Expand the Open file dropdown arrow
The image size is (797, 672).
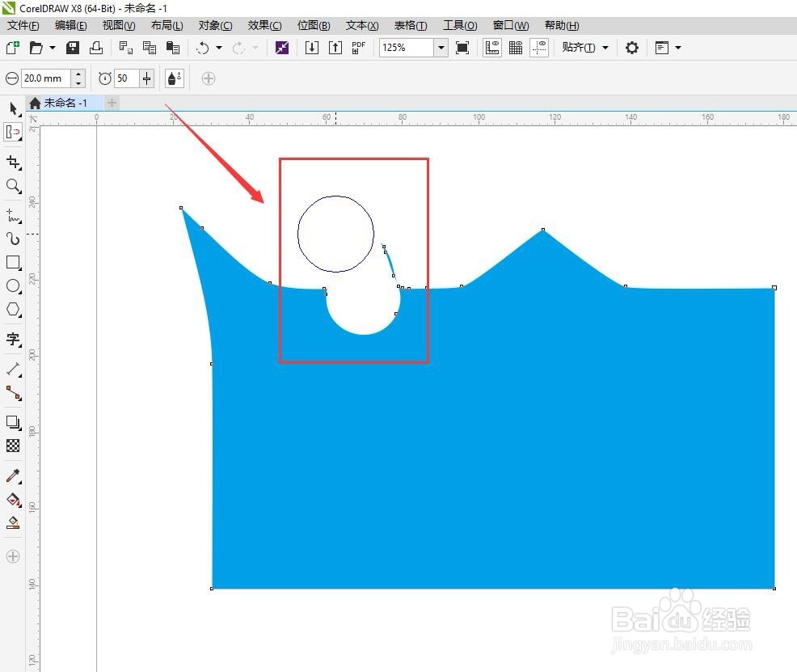coord(53,48)
